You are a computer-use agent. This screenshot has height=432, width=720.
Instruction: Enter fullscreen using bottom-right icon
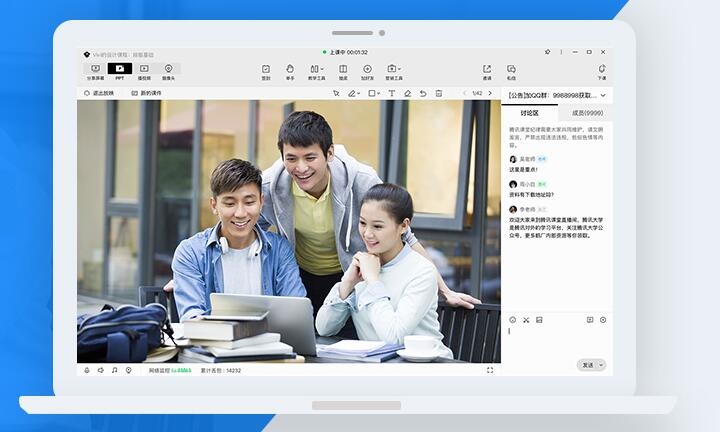(x=490, y=370)
